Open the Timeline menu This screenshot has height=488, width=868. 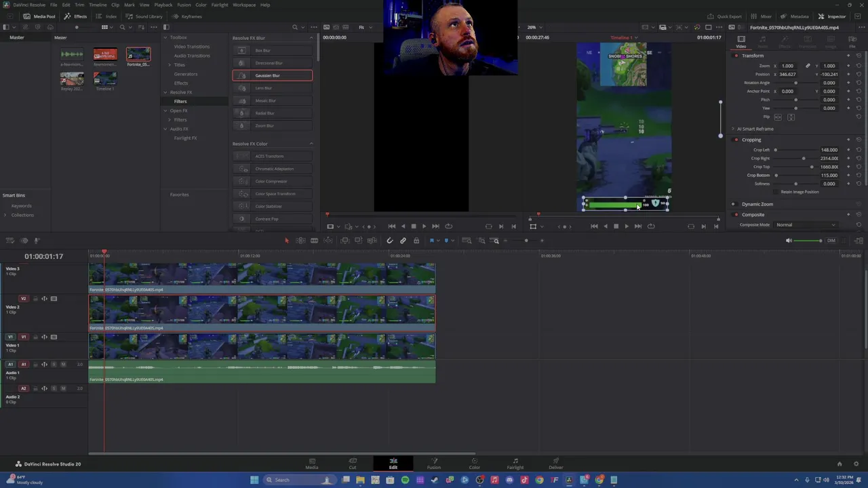point(98,5)
